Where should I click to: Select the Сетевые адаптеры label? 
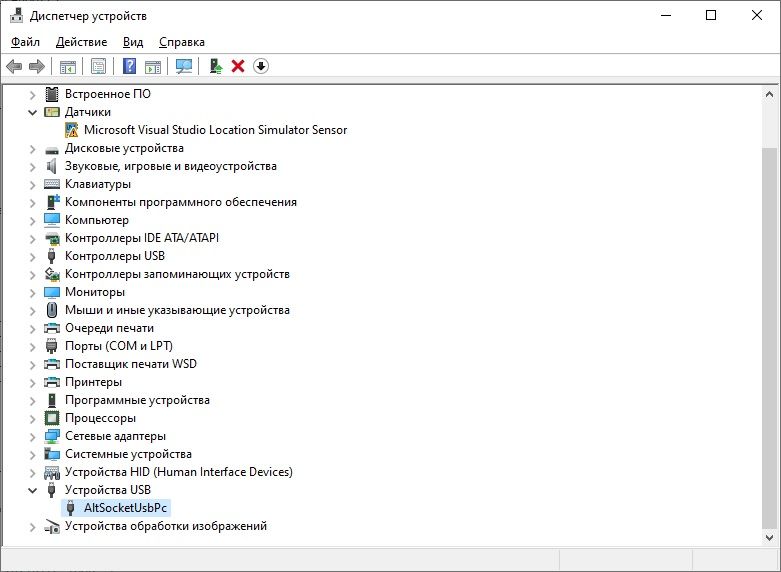[x=116, y=436]
